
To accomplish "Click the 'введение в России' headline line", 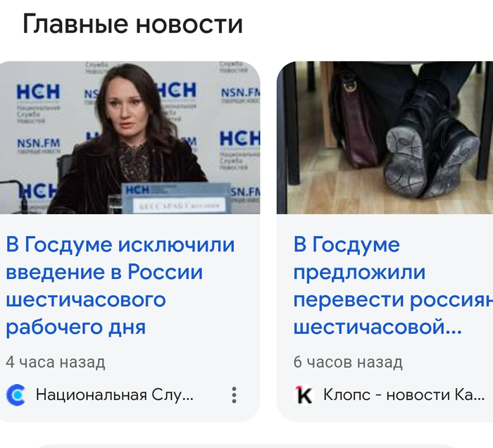I will tap(104, 272).
